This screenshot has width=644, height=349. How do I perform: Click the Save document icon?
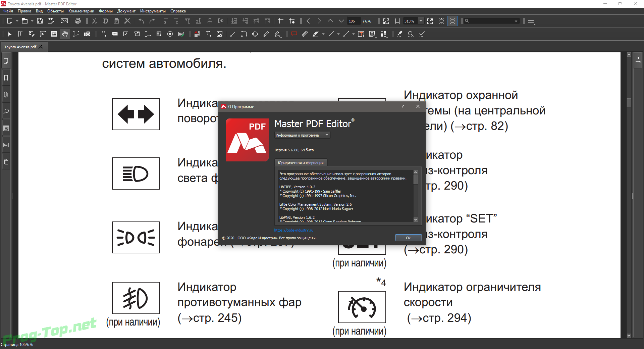tap(40, 21)
